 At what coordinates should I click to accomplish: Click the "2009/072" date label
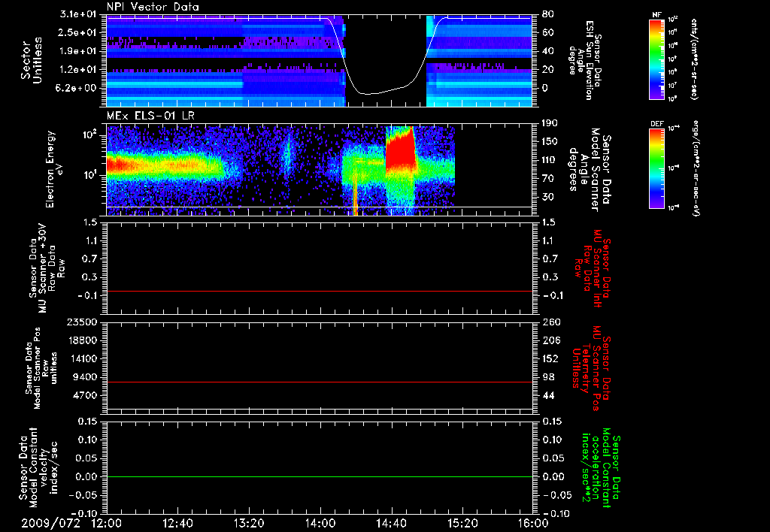click(50, 523)
